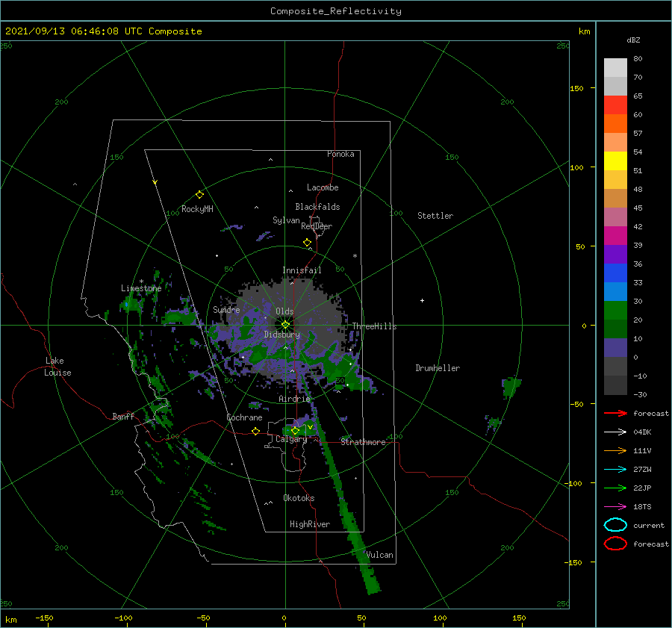
Task: Click the cyan 27ZW arrow icon
Action: click(x=615, y=470)
